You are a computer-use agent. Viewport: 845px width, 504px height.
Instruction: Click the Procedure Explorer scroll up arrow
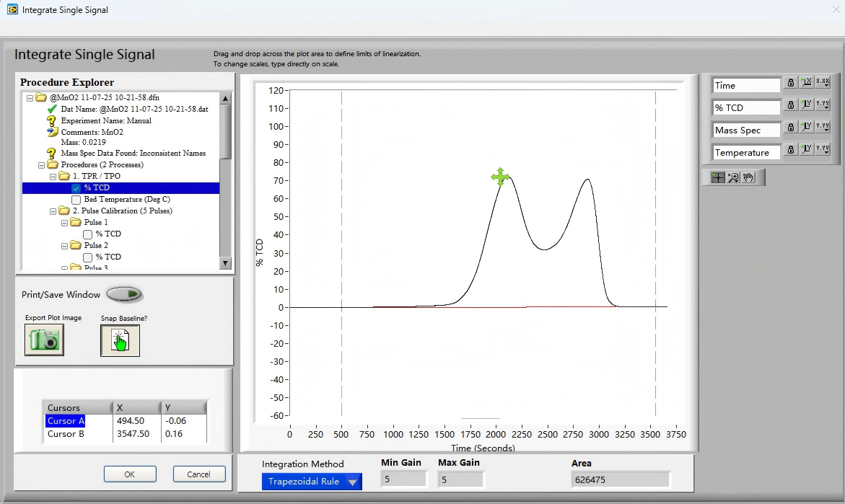click(225, 99)
